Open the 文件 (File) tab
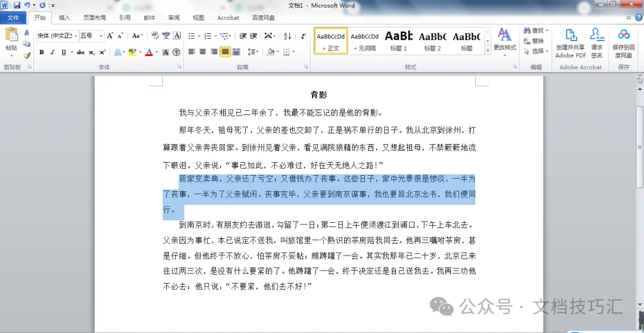Screen dimensions: 644x333 click(13, 18)
